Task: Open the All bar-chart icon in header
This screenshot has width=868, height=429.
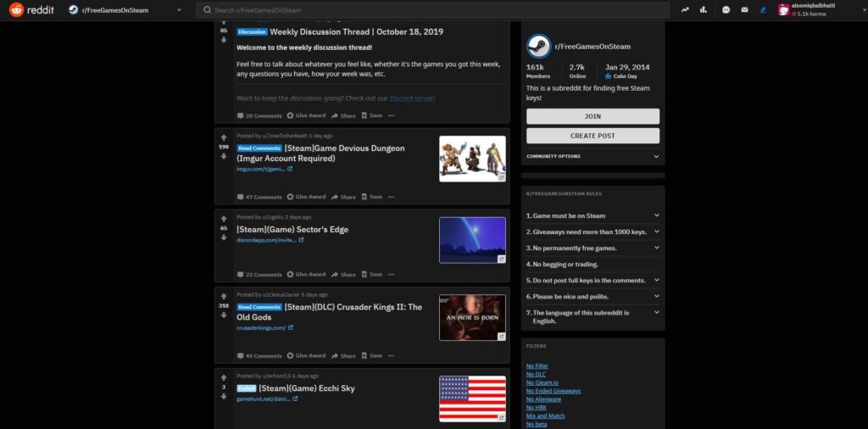Action: point(703,10)
